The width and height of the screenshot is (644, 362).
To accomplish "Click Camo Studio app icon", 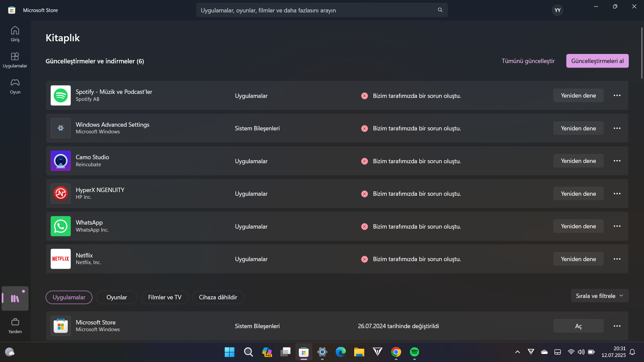I will [x=61, y=161].
